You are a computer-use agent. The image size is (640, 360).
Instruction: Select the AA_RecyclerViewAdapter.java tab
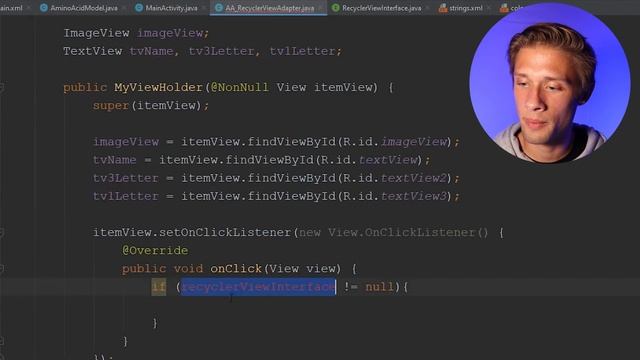[x=269, y=8]
